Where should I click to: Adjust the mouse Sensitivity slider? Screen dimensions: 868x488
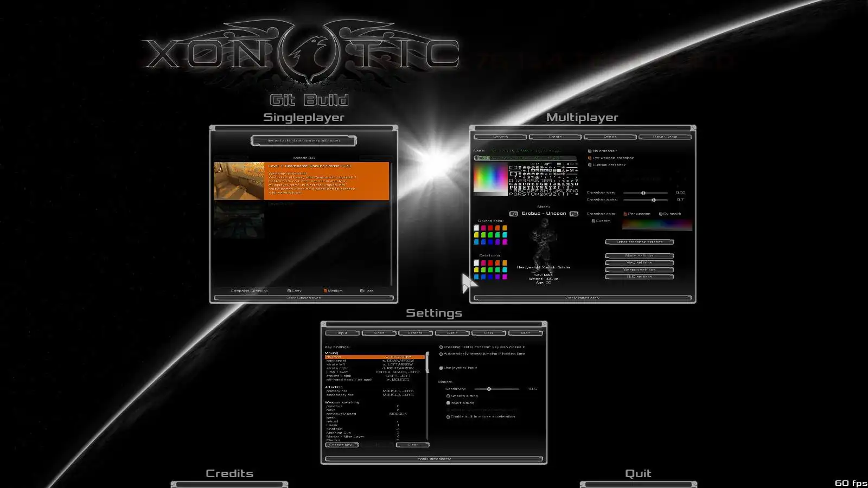[x=497, y=389]
